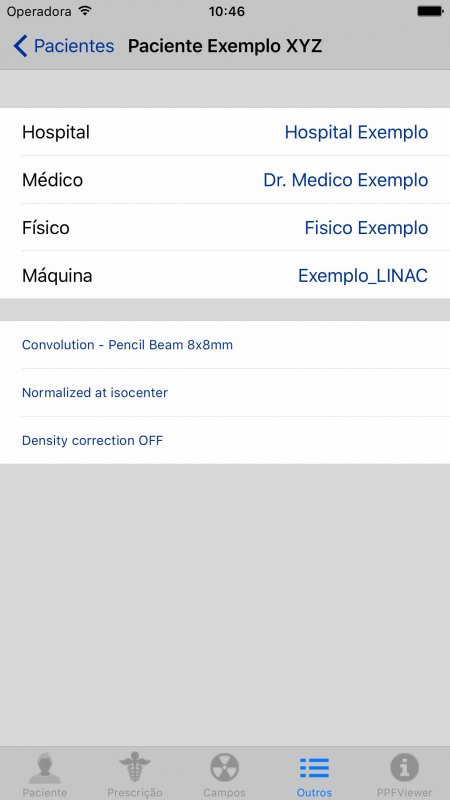Tap the back chevron arrow icon
The width and height of the screenshot is (450, 800).
click(x=20, y=46)
